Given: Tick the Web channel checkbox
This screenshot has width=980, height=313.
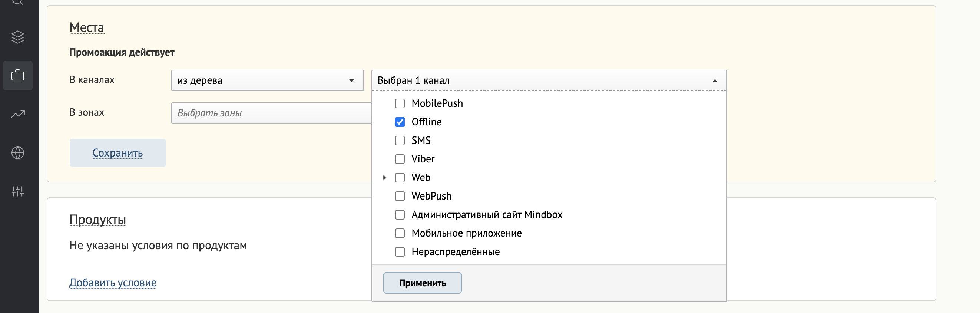Looking at the screenshot, I should 400,177.
